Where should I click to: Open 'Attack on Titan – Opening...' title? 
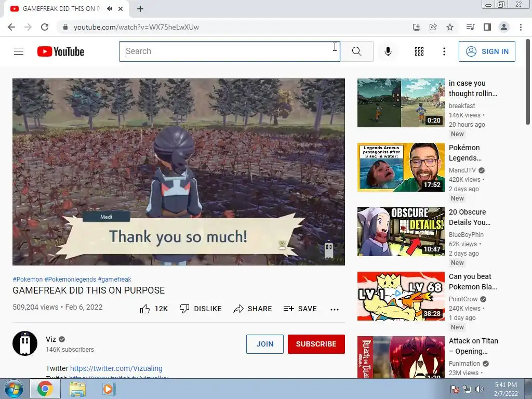coord(473,346)
